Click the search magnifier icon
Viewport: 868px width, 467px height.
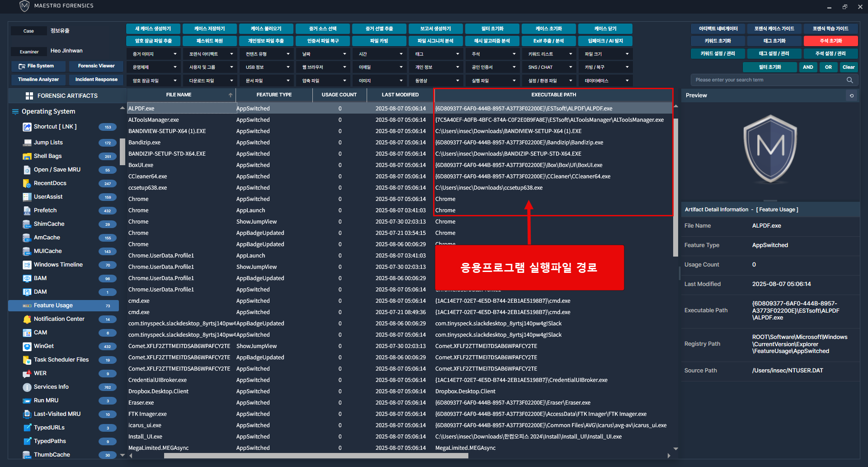[x=849, y=80]
